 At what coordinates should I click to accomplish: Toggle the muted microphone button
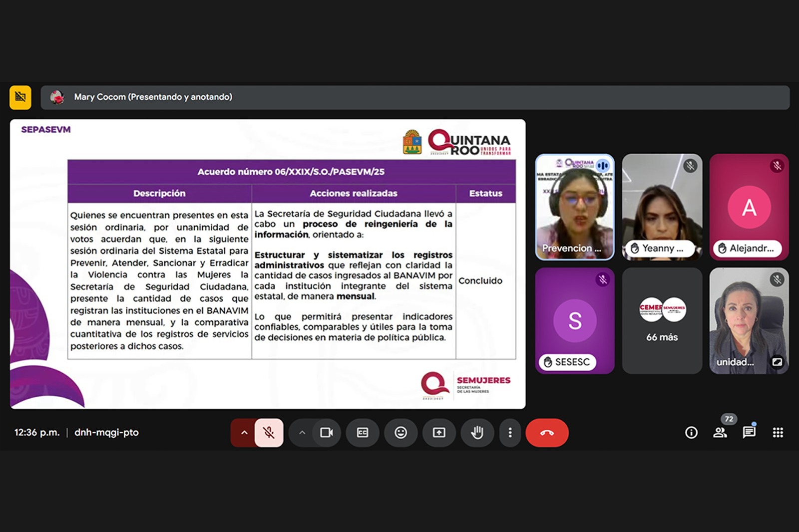tap(269, 433)
